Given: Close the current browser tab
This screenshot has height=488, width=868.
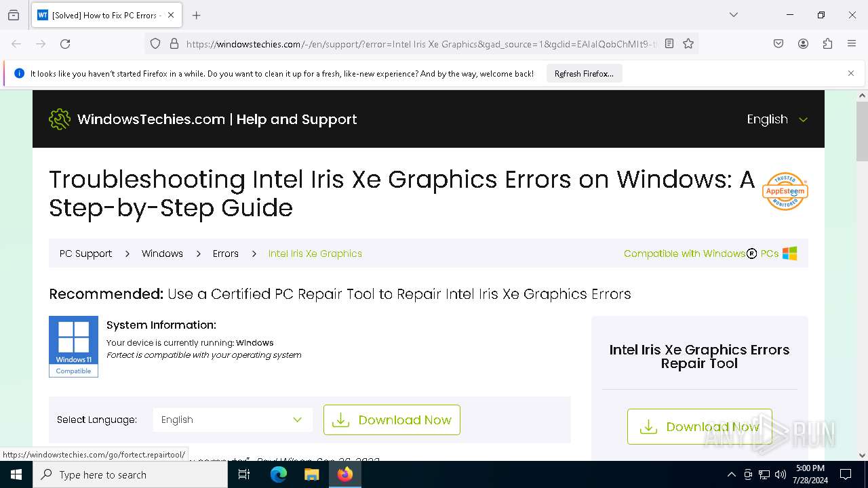Looking at the screenshot, I should pos(171,15).
